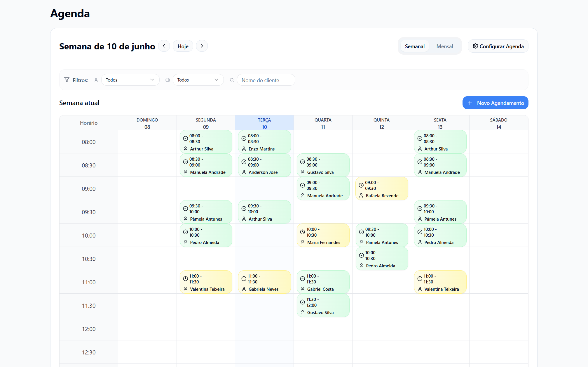The width and height of the screenshot is (588, 367).
Task: Click the funnel Filtros icon
Action: pos(67,80)
